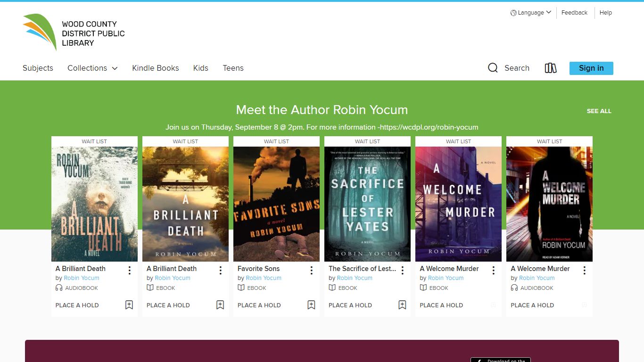Add A Welcome Murder audiobook to wish list

click(x=584, y=305)
